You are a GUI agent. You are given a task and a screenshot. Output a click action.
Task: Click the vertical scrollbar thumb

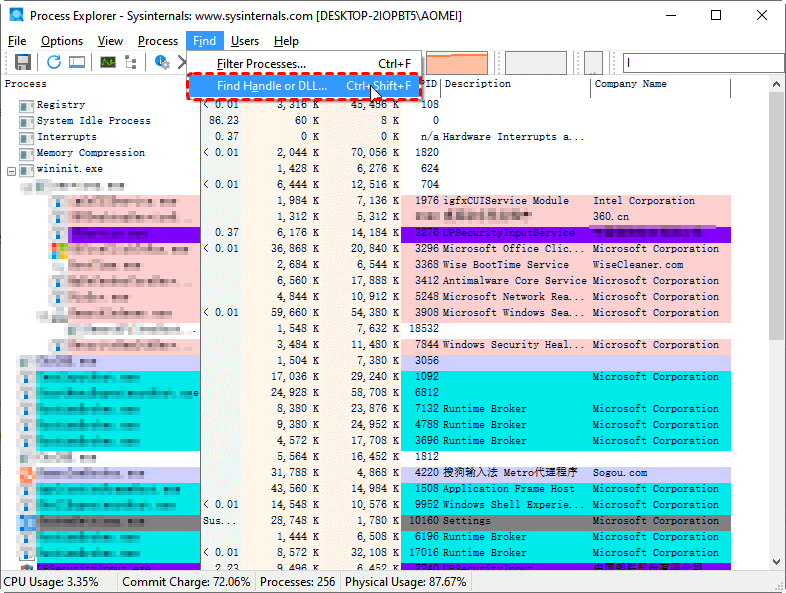[776, 217]
